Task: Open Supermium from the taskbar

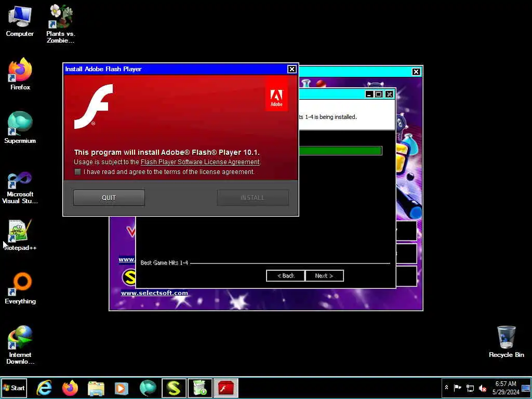Action: [x=148, y=388]
